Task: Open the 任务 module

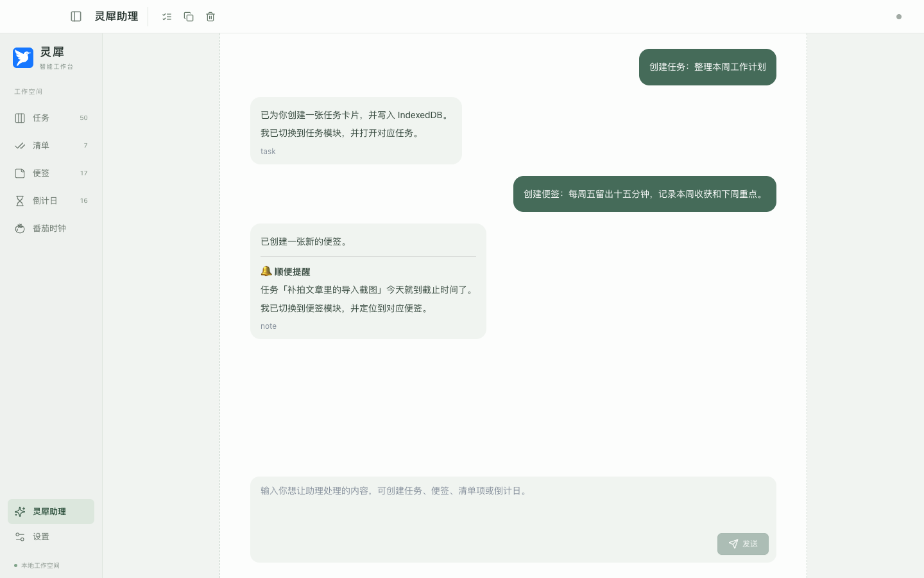Action: point(51,118)
